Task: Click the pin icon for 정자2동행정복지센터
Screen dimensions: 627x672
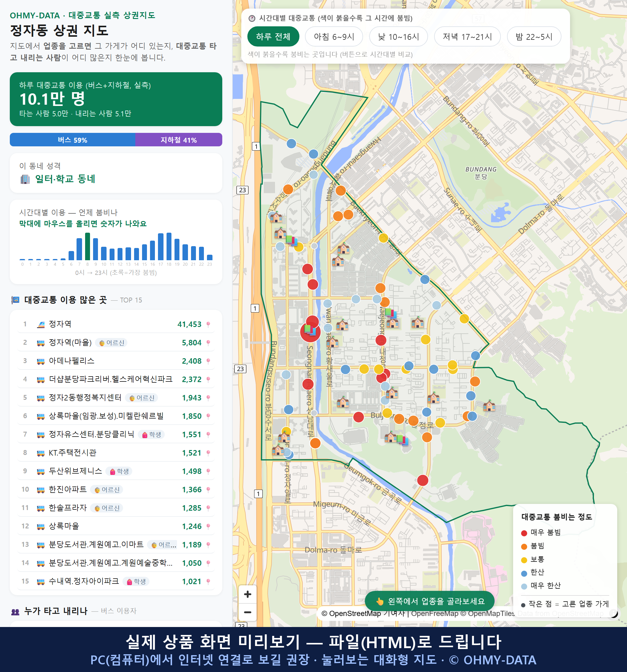Action: pos(208,398)
